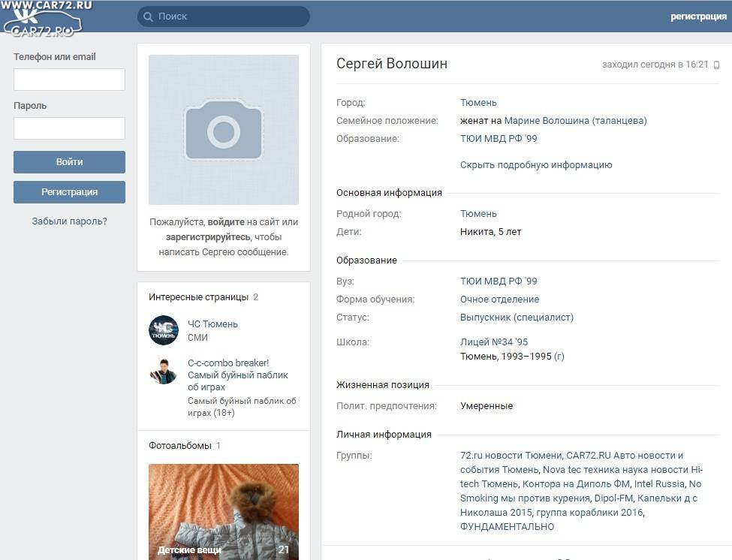Click the Пароль password input
Screen dimensions: 732x560
(x=69, y=128)
